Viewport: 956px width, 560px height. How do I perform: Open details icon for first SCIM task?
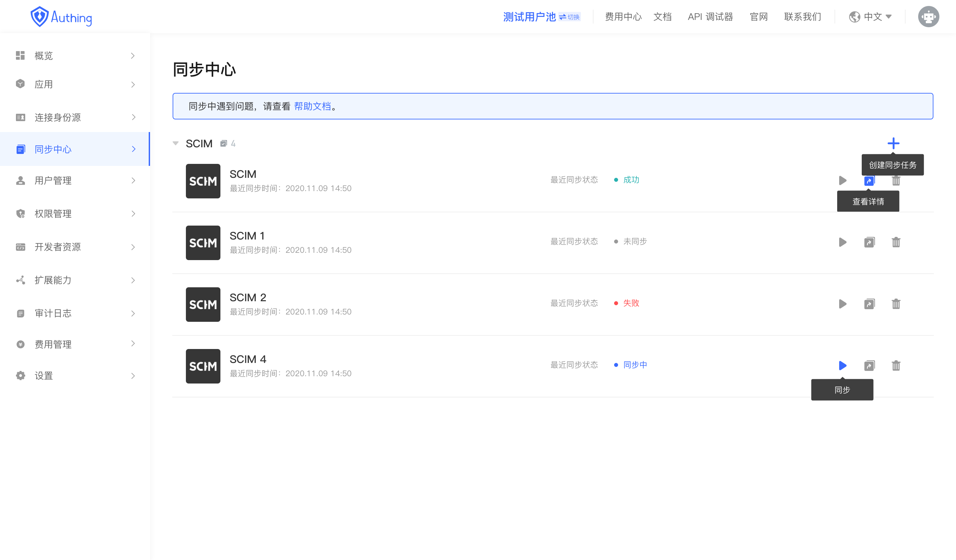[x=869, y=180]
